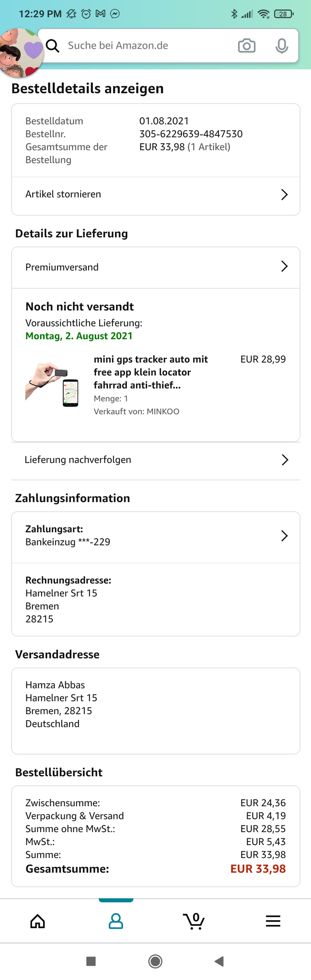Tap the microphone voice search icon
311x980 pixels.
282,46
